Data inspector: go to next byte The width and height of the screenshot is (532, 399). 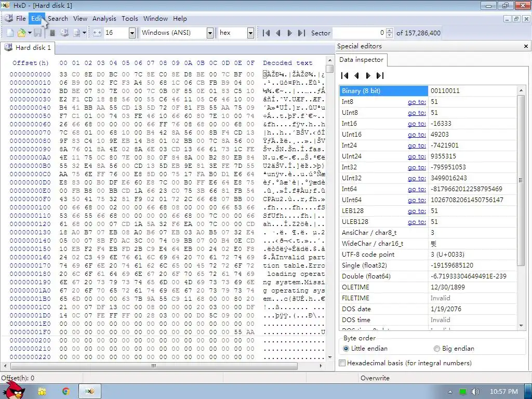click(x=368, y=76)
